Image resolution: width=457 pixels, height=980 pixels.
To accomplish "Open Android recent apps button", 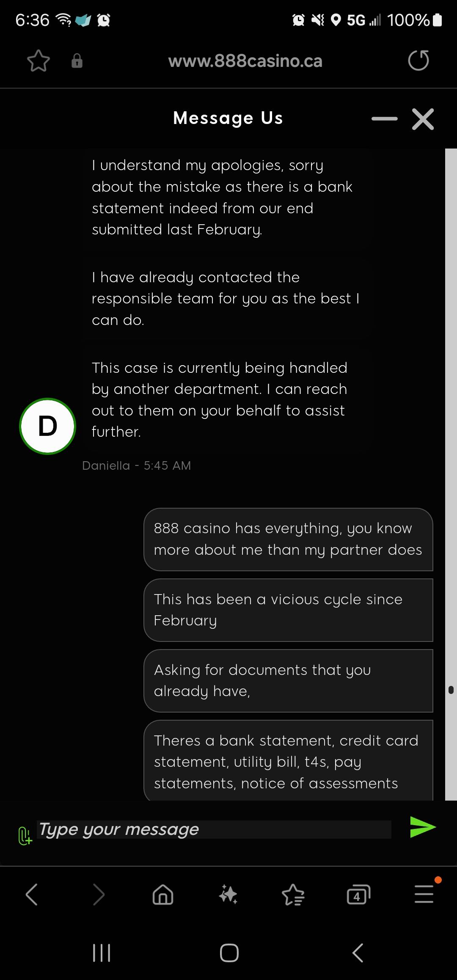I will click(102, 953).
